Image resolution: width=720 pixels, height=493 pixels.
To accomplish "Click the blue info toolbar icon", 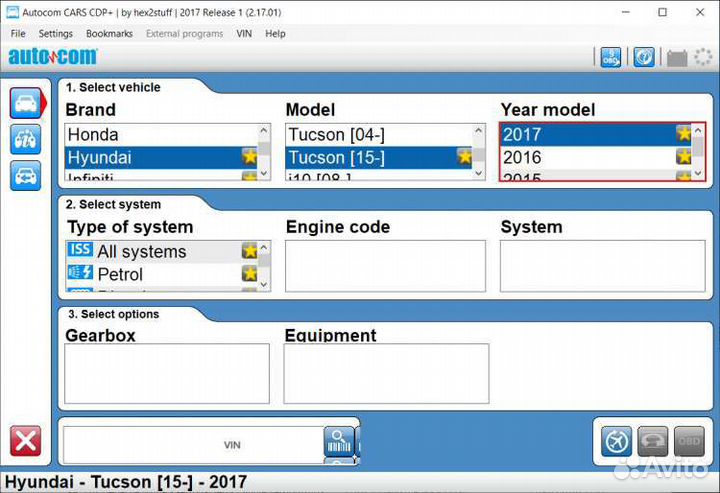I will pyautogui.click(x=644, y=57).
